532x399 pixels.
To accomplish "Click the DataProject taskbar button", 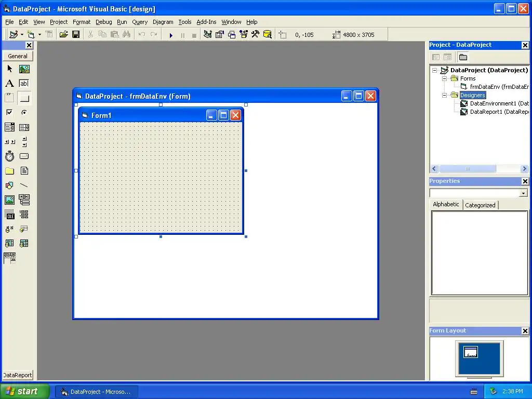I will click(x=97, y=392).
